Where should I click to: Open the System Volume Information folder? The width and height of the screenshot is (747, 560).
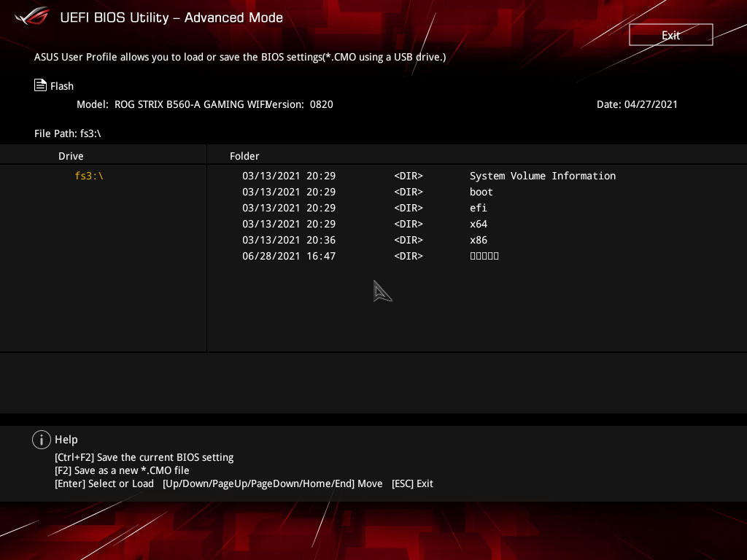click(543, 176)
